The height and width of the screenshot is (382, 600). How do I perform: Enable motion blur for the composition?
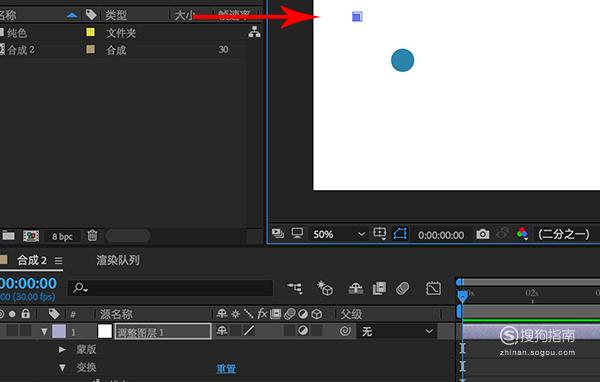tap(403, 288)
